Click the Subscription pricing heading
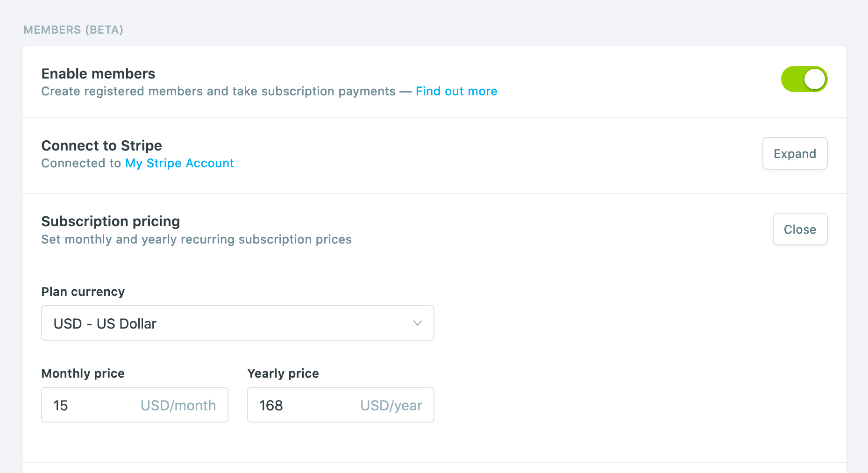This screenshot has height=473, width=868. click(x=110, y=222)
